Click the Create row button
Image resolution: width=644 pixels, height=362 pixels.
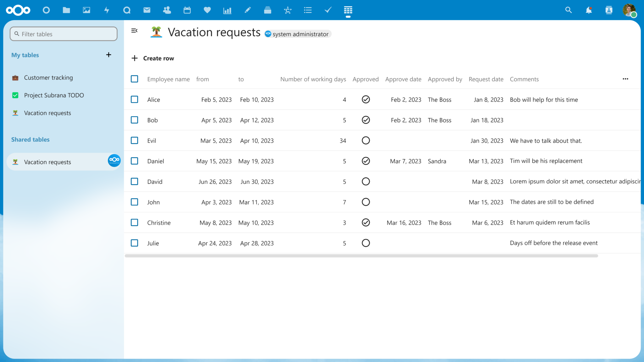point(153,58)
